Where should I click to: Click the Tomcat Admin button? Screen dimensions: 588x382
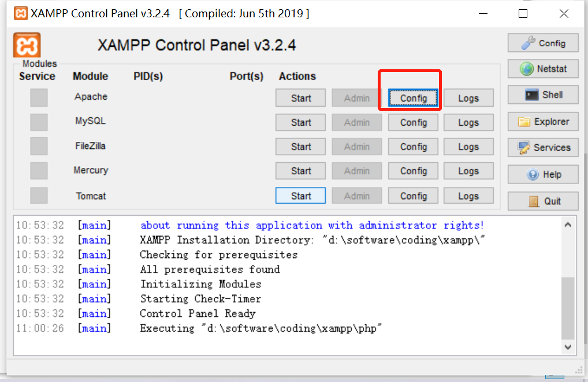tap(356, 196)
